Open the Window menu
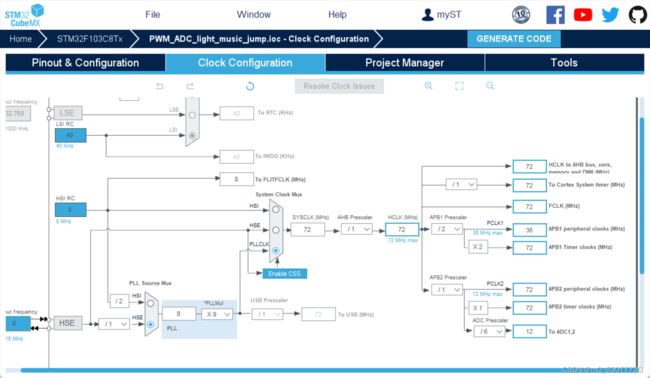 point(253,15)
